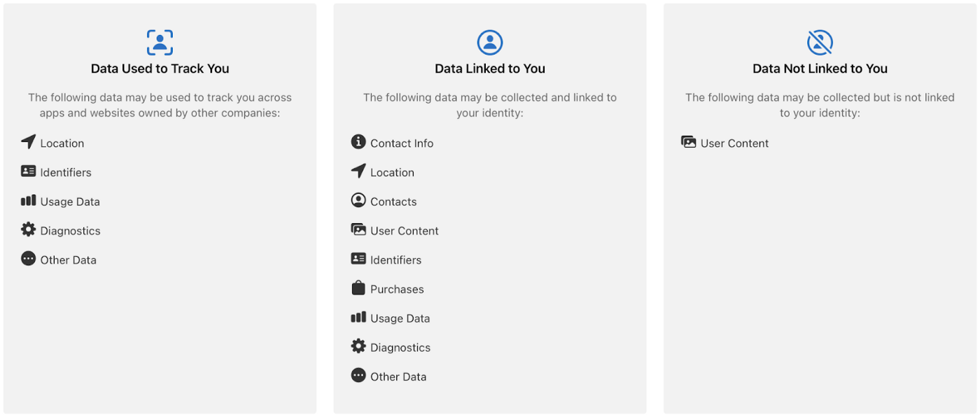The height and width of the screenshot is (417, 980).
Task: Click Diagnostics label in Data Linked to You
Action: 400,348
